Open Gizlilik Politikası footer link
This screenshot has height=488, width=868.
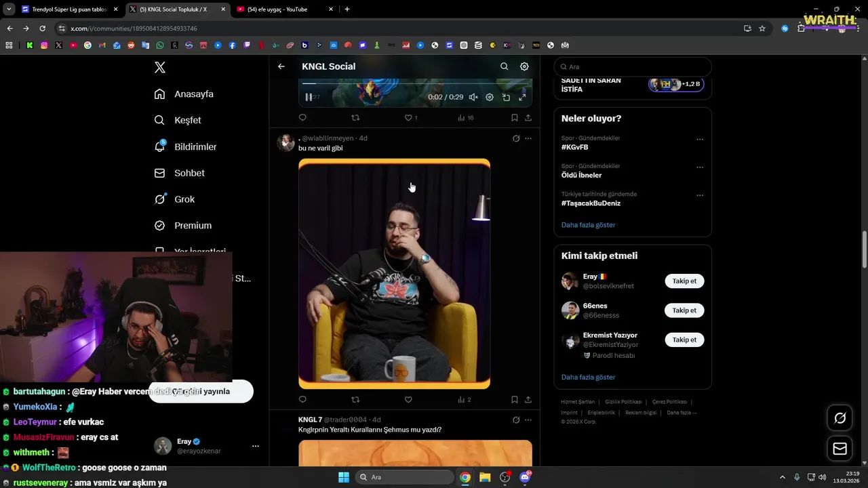[x=623, y=402]
